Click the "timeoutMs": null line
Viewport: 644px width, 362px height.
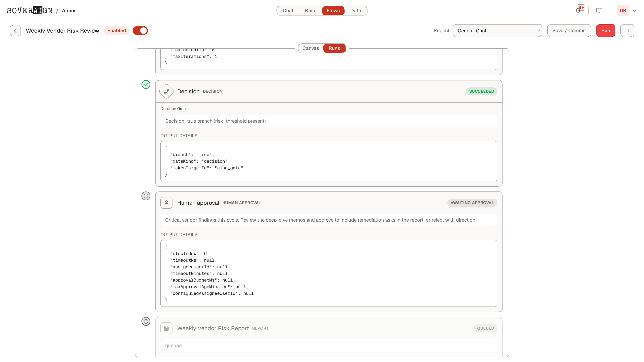[193, 260]
